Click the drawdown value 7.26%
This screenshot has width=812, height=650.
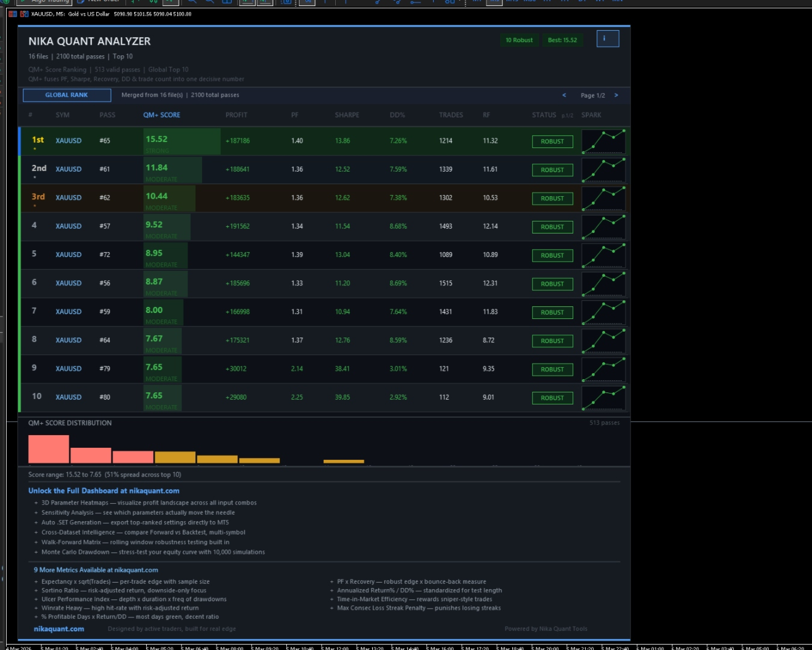click(x=398, y=141)
